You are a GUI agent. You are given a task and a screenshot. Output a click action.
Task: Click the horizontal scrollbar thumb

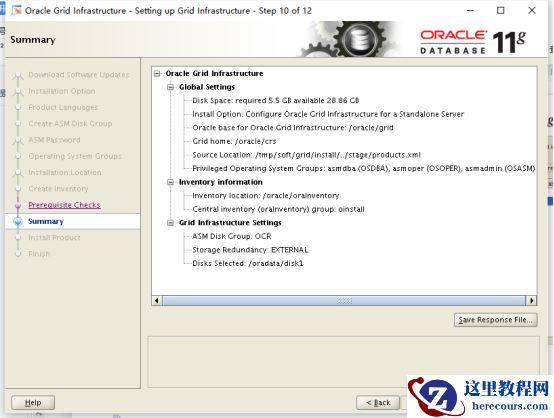tap(344, 301)
